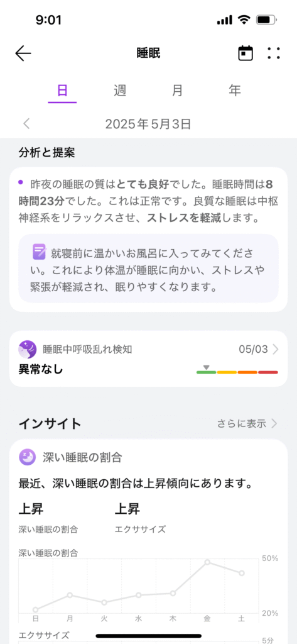
Task: Tap the purple note suggestion icon
Action: coord(40,252)
